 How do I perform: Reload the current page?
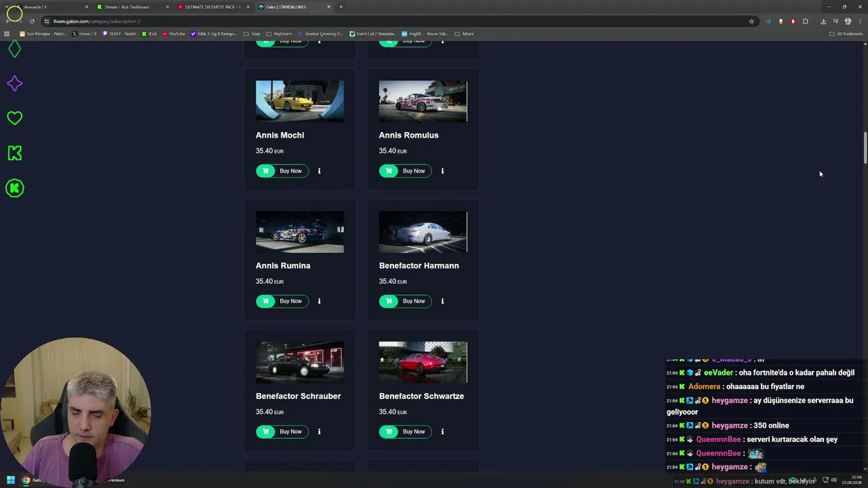31,21
